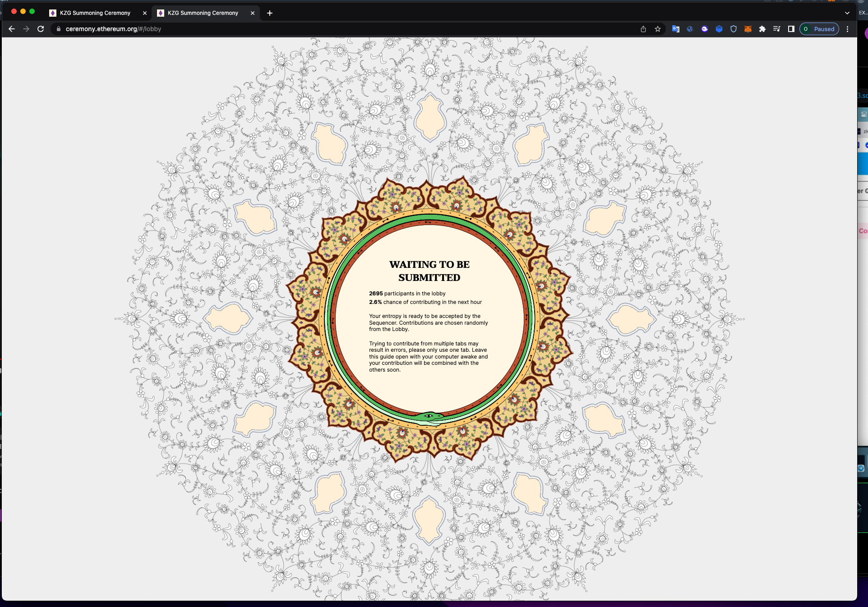Screen dimensions: 868x607
Task: Open the media playback controls icon
Action: tap(777, 29)
